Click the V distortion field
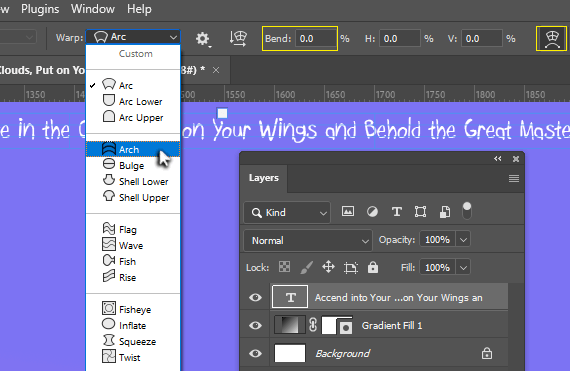Image resolution: width=570 pixels, height=371 pixels. point(482,39)
